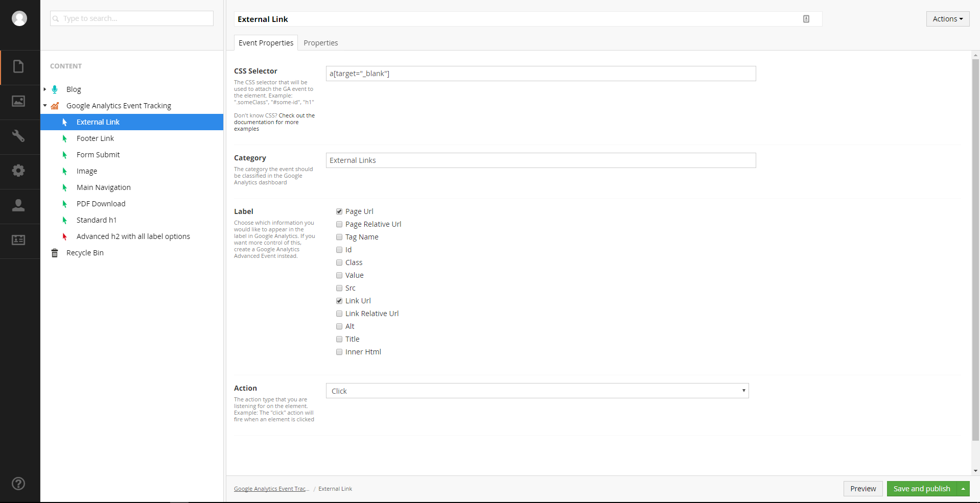Check the Link Relative Url checkbox
This screenshot has width=980, height=503.
pyautogui.click(x=339, y=314)
